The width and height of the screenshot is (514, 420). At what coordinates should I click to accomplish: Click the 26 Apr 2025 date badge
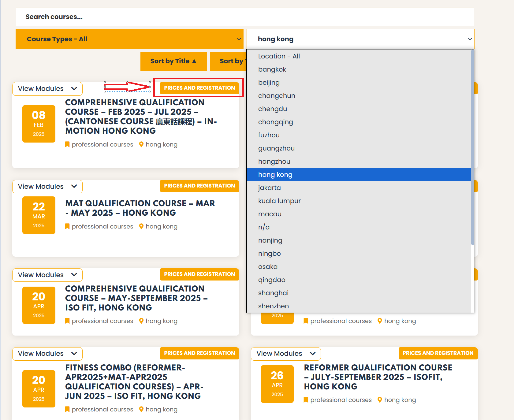click(277, 384)
